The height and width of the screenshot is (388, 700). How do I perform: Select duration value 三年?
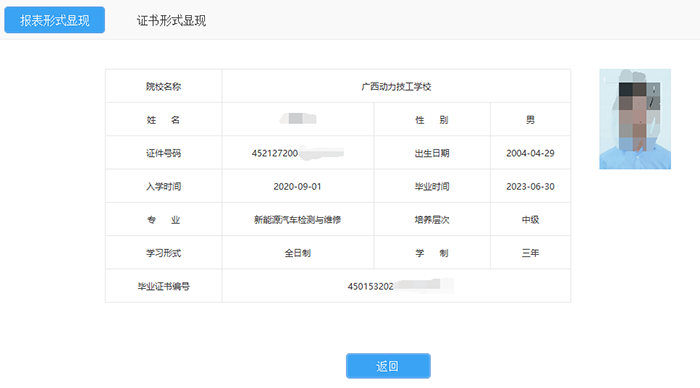pyautogui.click(x=530, y=253)
